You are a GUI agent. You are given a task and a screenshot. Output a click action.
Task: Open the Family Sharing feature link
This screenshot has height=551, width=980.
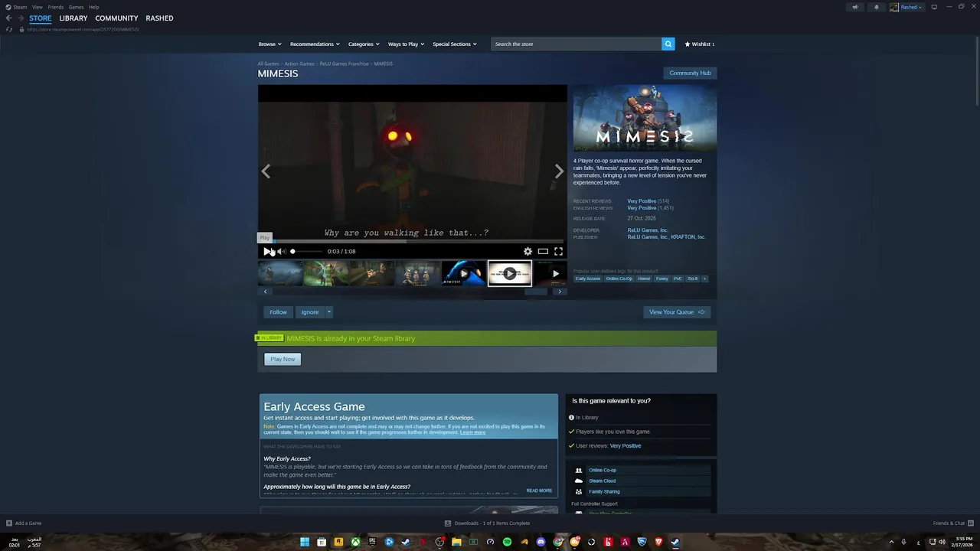(604, 491)
